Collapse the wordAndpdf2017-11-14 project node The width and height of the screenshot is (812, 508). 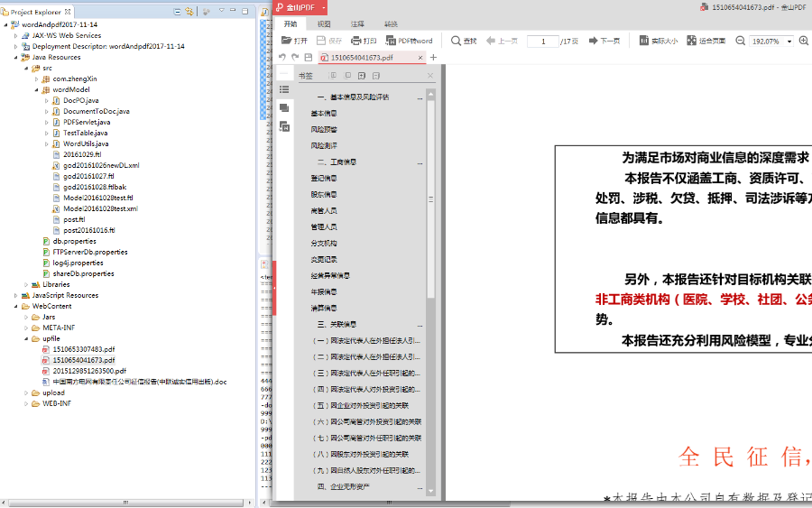pos(5,24)
